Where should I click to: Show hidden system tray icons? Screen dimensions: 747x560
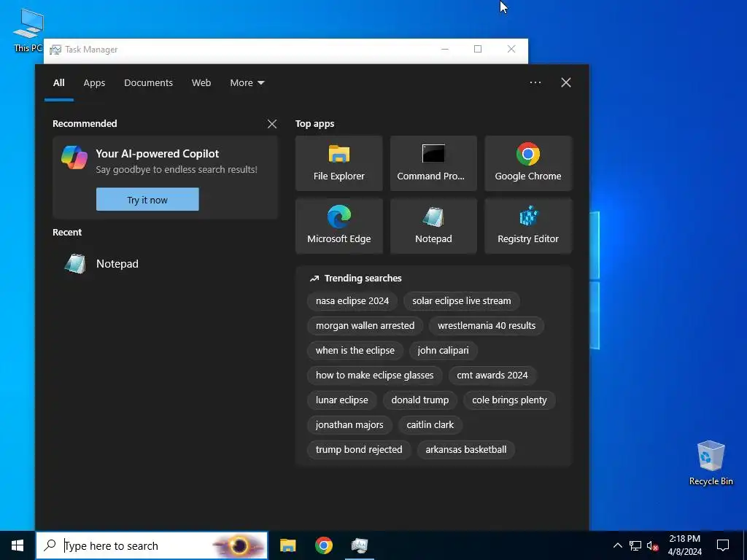(617, 545)
